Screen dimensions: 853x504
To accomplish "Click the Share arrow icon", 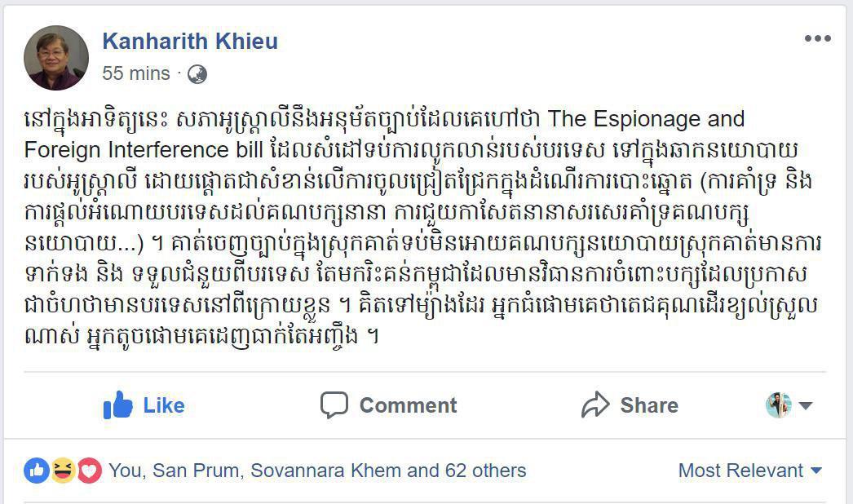I will (x=595, y=405).
